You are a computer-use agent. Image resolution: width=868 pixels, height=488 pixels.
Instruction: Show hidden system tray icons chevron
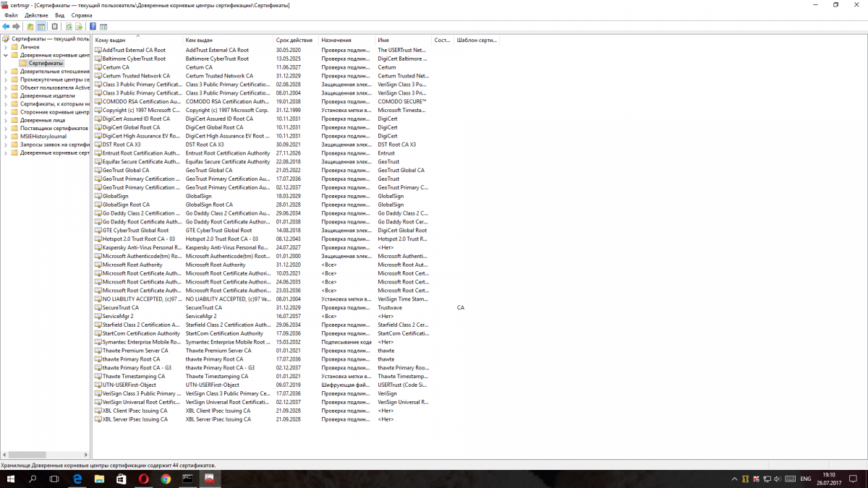point(734,479)
